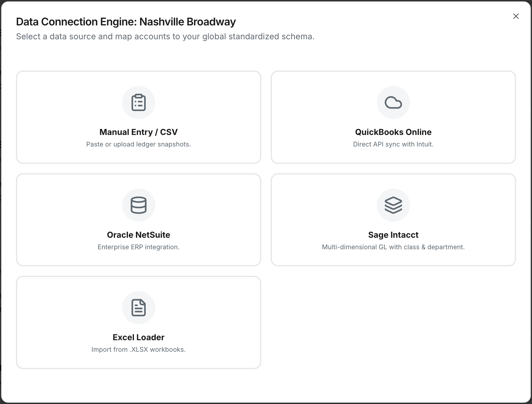The height and width of the screenshot is (404, 532).
Task: Close the Data Connection Engine dialog
Action: (516, 16)
